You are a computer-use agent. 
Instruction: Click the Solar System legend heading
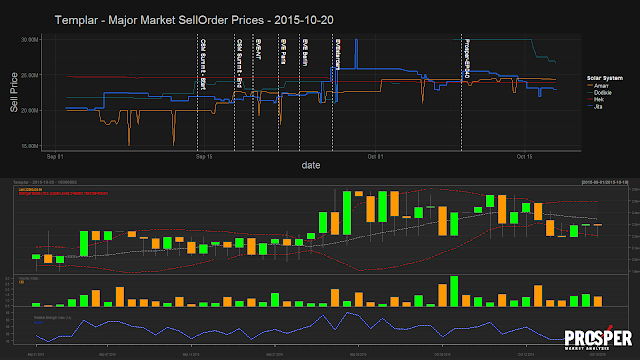point(605,78)
